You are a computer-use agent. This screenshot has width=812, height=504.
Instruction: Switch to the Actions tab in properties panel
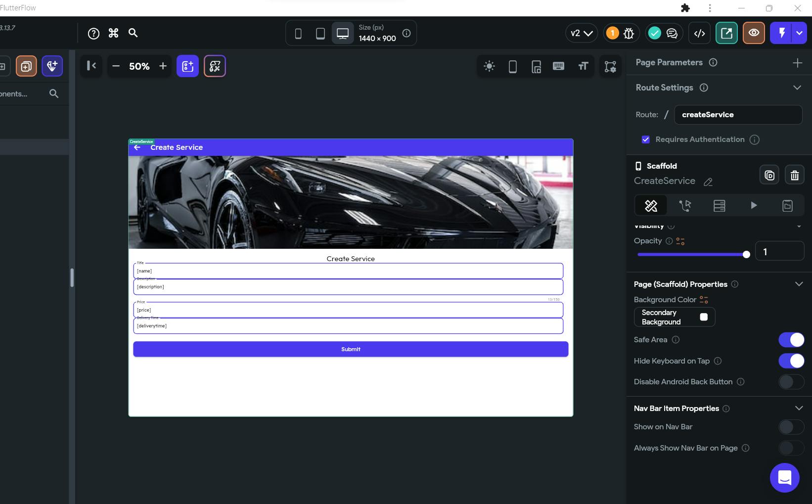point(685,205)
